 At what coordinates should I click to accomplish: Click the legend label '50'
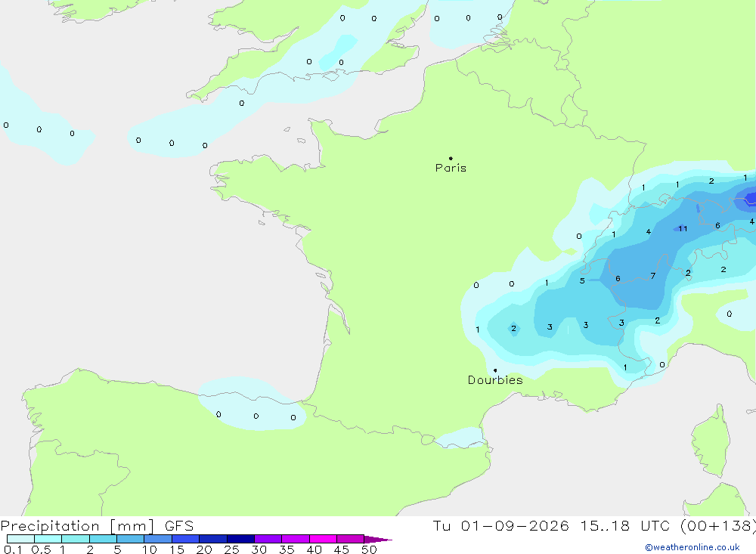[x=369, y=549]
